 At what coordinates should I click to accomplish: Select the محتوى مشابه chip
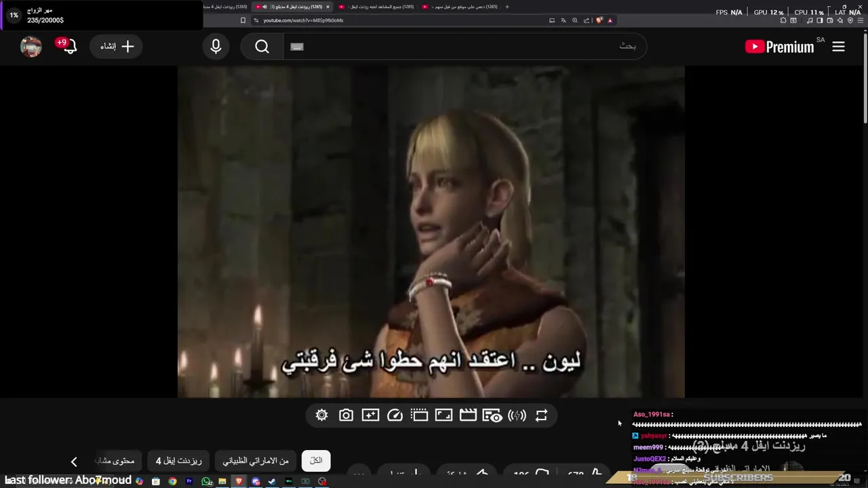[x=115, y=461]
